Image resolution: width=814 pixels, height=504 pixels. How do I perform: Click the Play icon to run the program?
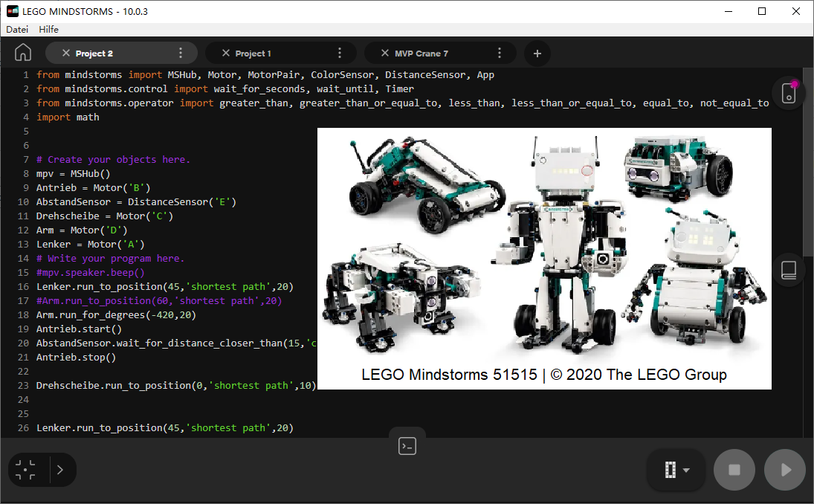pos(784,469)
